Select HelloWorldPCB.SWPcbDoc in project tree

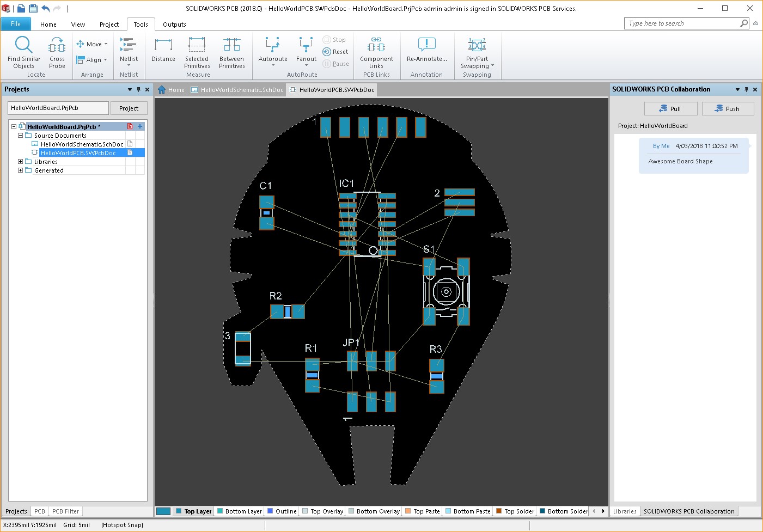pyautogui.click(x=78, y=152)
